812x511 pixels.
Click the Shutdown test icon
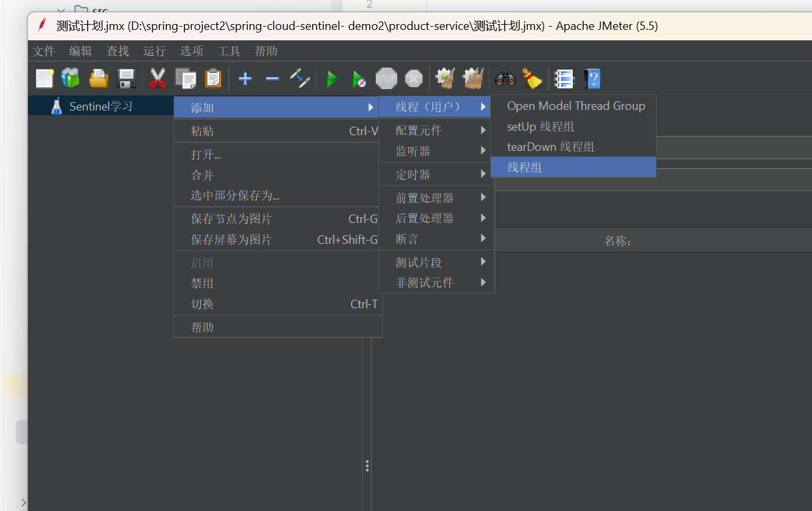pos(413,79)
